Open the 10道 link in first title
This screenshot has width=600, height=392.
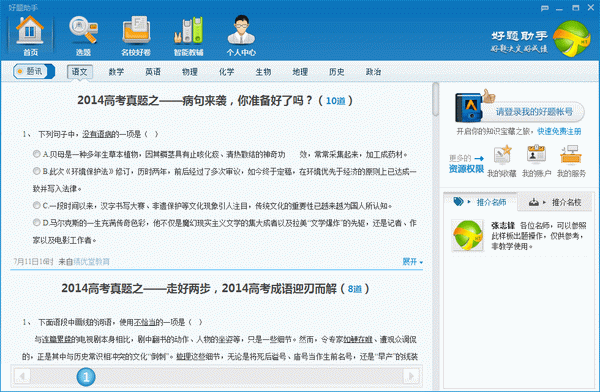tap(336, 101)
